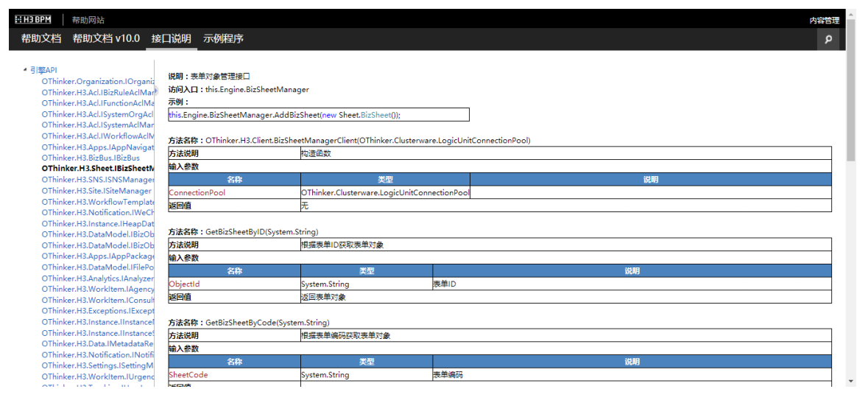Open OThinker.H3.Acl.IBizRuleAclMan tree item
Image resolution: width=868 pixels, height=403 pixels.
(97, 92)
